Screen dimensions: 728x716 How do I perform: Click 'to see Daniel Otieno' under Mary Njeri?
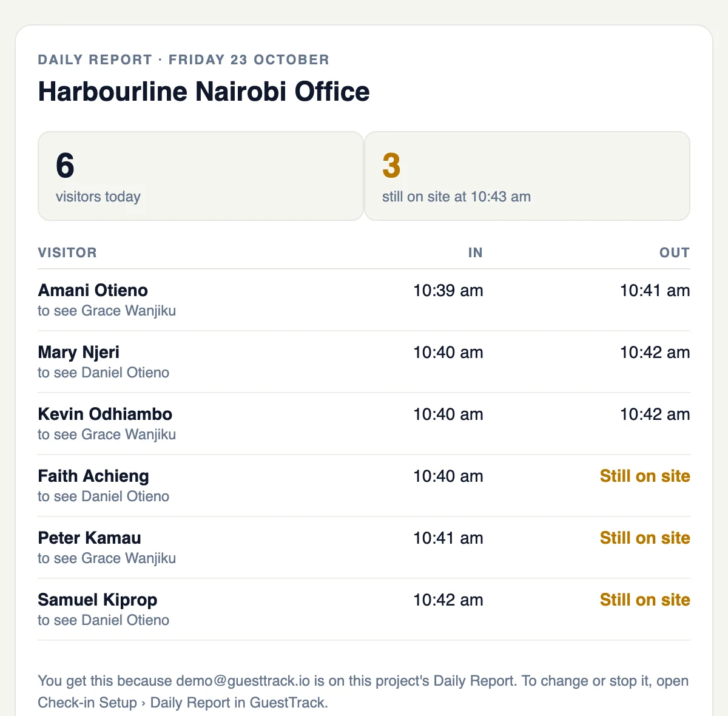[x=103, y=373]
